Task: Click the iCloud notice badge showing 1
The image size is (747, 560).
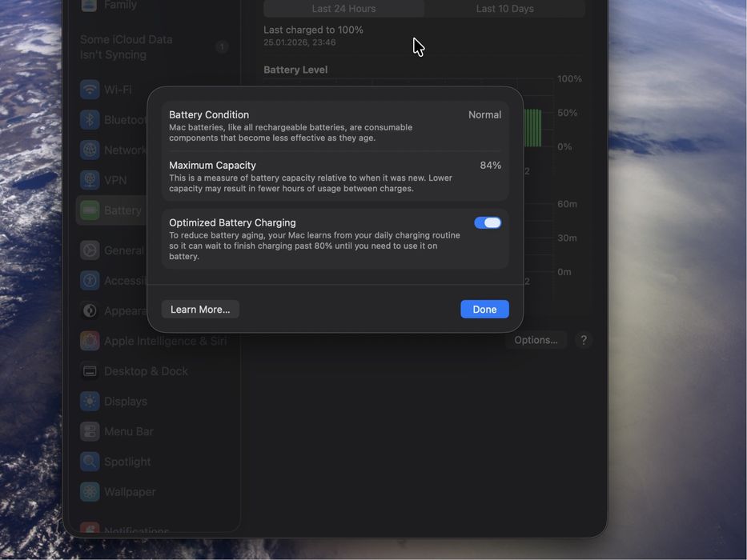Action: (x=222, y=46)
